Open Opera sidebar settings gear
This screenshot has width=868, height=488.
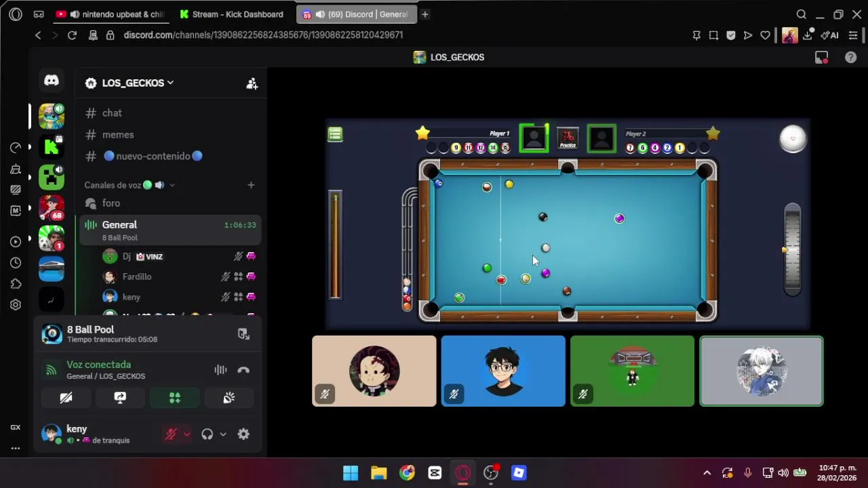click(x=16, y=305)
